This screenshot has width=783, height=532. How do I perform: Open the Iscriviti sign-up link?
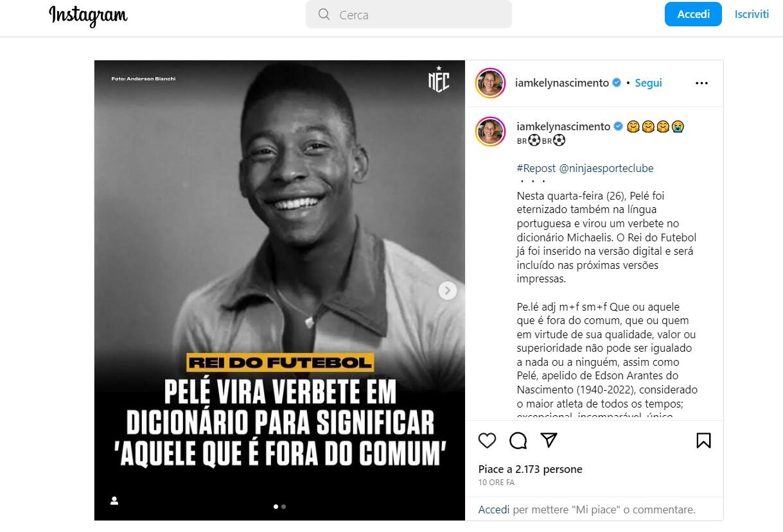tap(752, 14)
